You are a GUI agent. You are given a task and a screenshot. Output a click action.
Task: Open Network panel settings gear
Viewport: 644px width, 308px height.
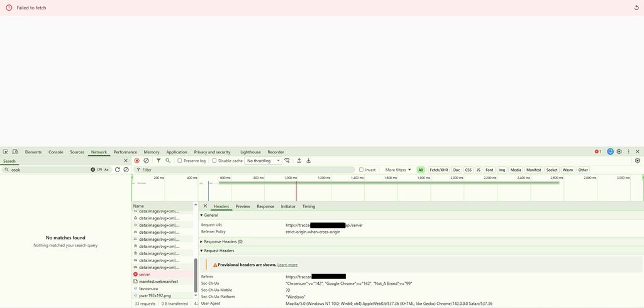[638, 160]
